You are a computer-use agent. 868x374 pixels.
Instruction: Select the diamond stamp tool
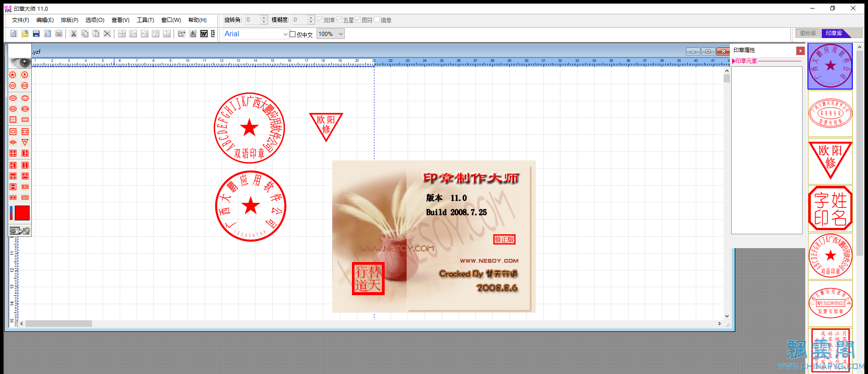point(13,142)
